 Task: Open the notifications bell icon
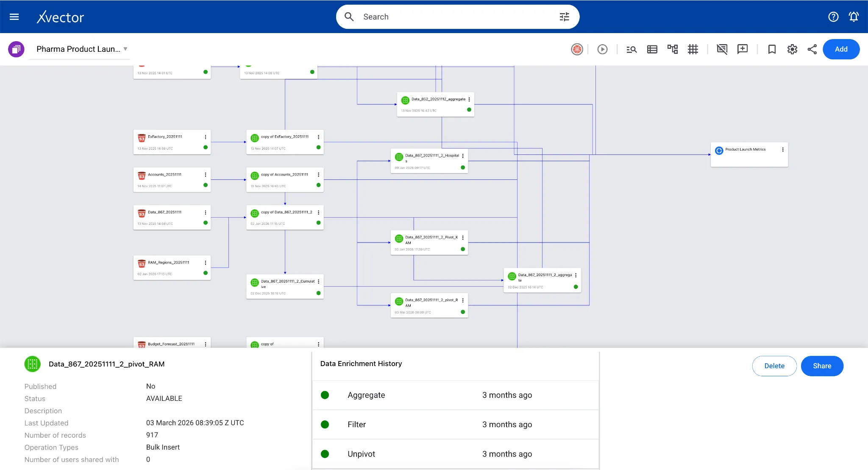point(854,17)
